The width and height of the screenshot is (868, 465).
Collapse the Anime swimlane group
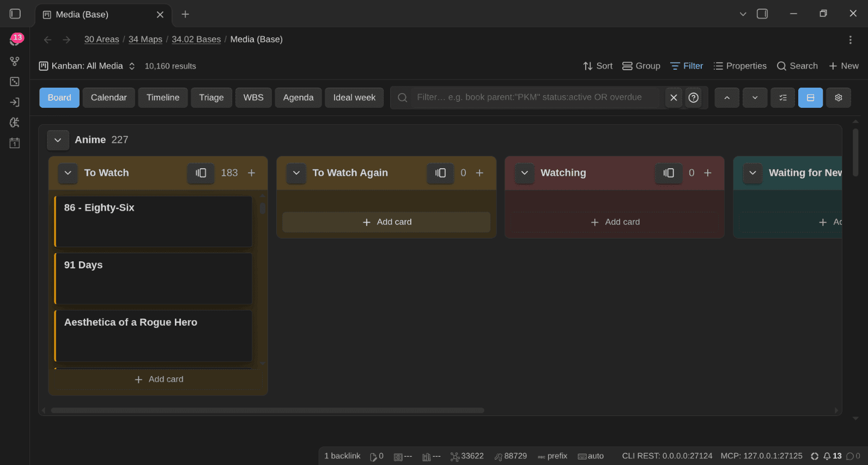pos(58,140)
